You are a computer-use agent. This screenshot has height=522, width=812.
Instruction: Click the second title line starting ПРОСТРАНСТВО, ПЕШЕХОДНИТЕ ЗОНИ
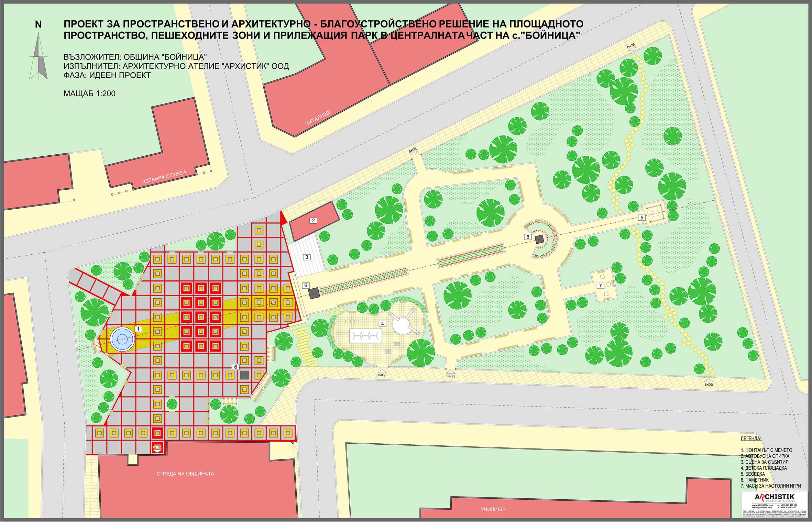322,35
